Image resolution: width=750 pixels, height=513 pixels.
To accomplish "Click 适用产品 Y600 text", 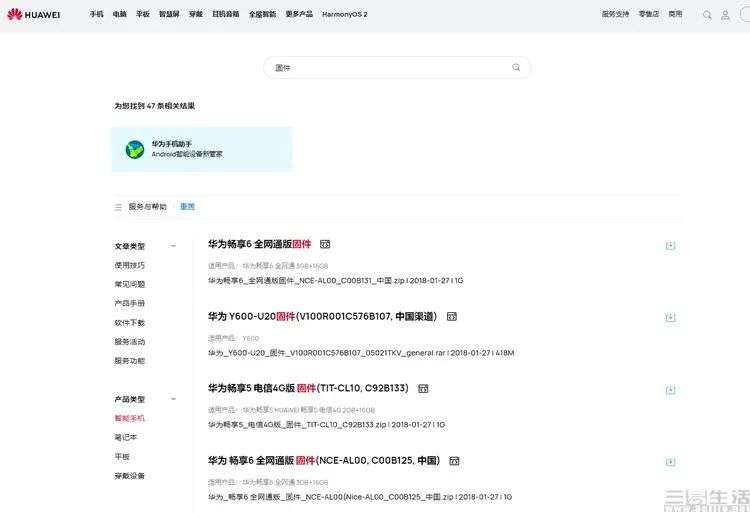I will point(233,338).
